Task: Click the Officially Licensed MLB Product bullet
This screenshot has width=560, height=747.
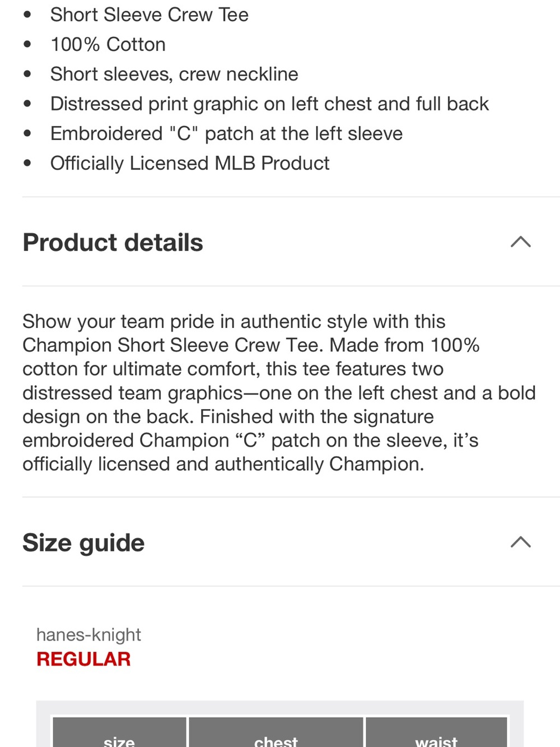Action: (190, 163)
